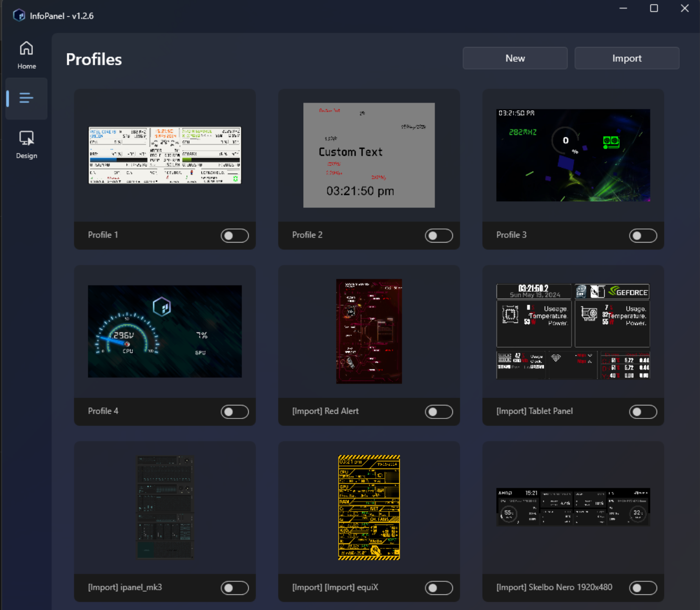
Task: Select the ipanel_mk3 thumbnail
Action: pos(165,507)
